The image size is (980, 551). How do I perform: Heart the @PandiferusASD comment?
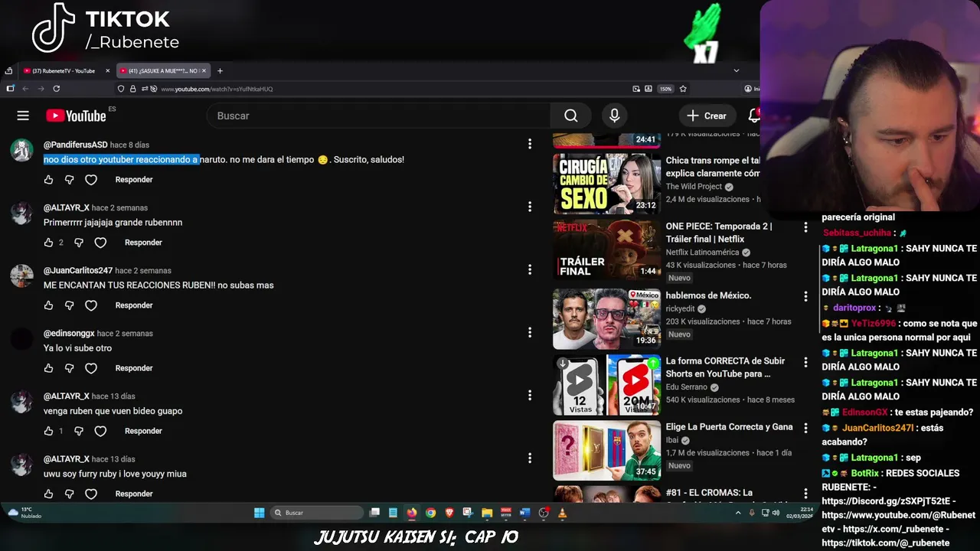(91, 179)
